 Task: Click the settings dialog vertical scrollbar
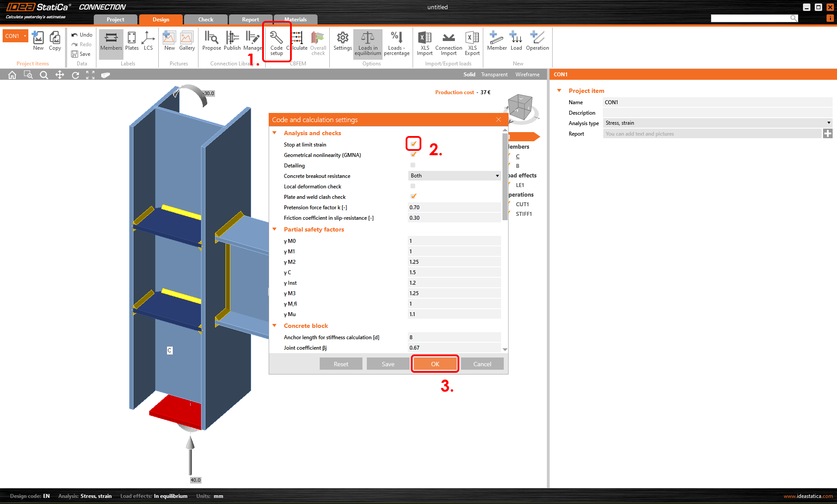click(x=505, y=177)
